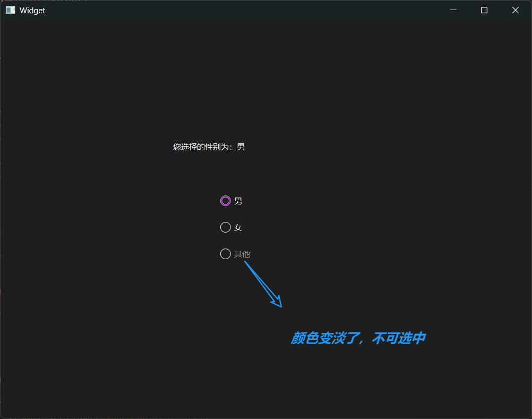This screenshot has height=419, width=532.
Task: Minimize the Widget window
Action: (x=453, y=10)
